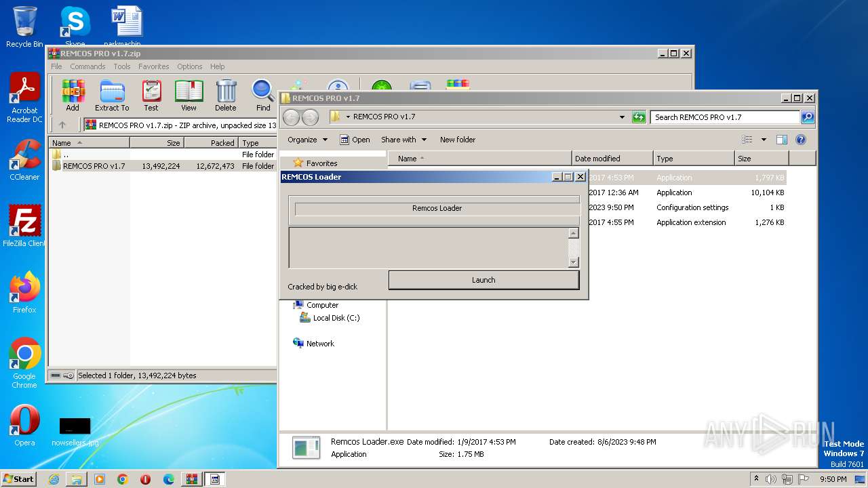Click the Windows Start button
The width and height of the screenshot is (868, 488).
18,479
